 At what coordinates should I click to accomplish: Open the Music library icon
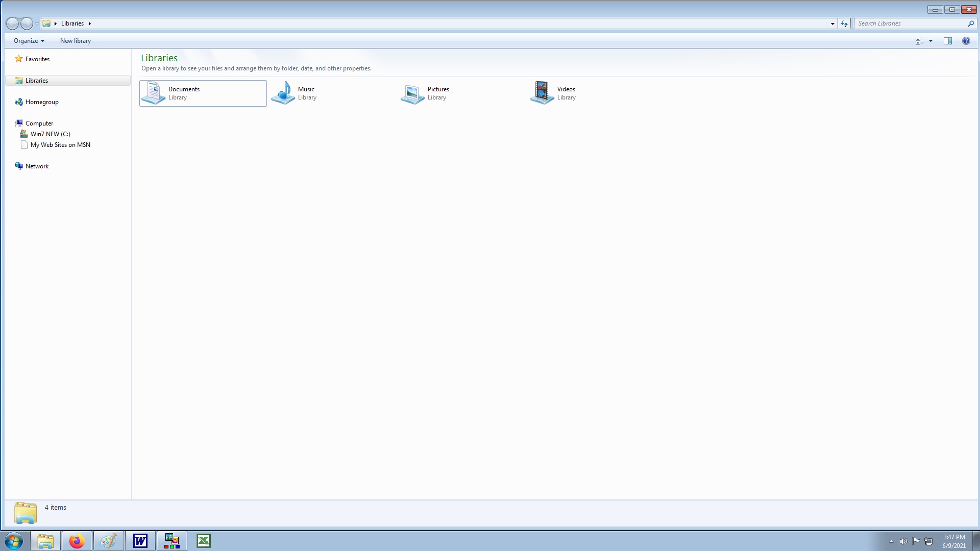(284, 93)
